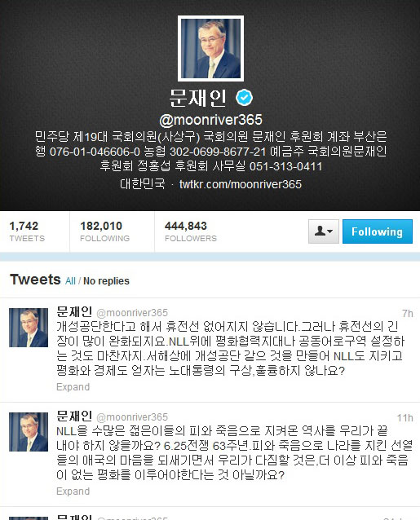Open the 11h timestamp of second tweet
Screen dimensions: 420x520
pos(405,417)
